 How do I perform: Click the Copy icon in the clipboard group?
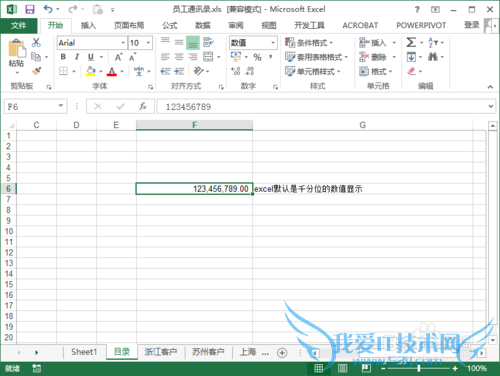[36, 57]
